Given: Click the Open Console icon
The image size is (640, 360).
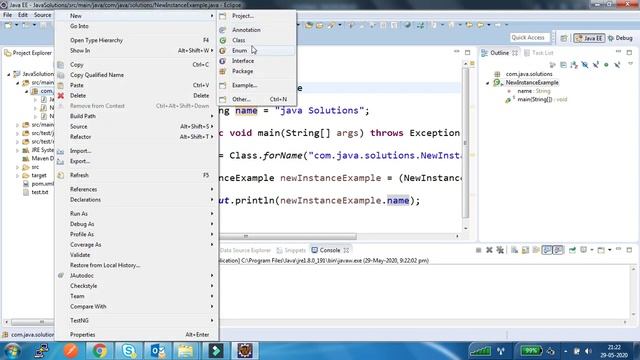Looking at the screenshot, I should pos(601,250).
